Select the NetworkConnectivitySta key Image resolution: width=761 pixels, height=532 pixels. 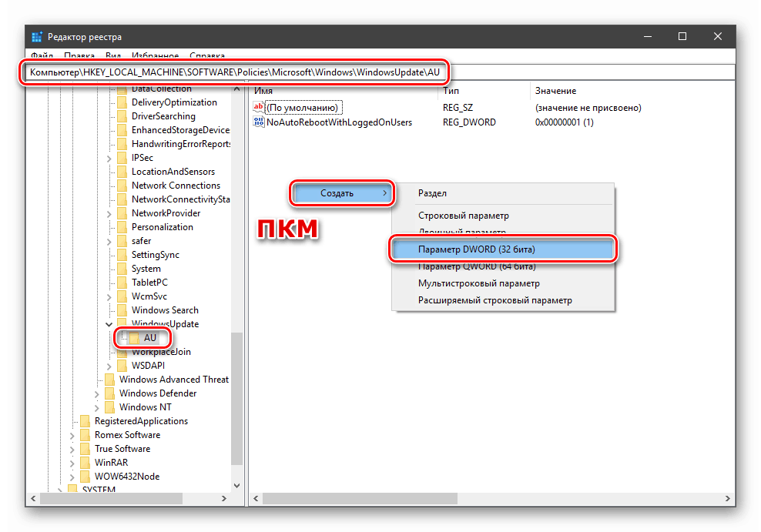tap(180, 199)
